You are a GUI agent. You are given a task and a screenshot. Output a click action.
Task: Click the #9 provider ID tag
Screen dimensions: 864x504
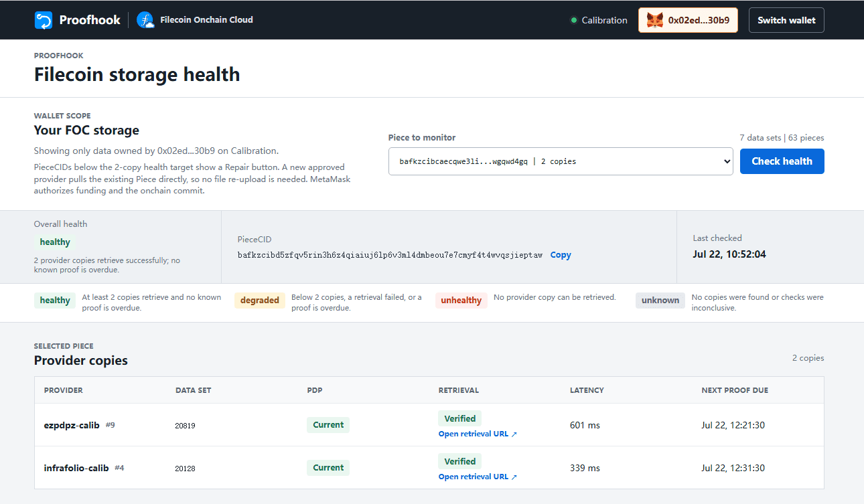click(x=110, y=425)
